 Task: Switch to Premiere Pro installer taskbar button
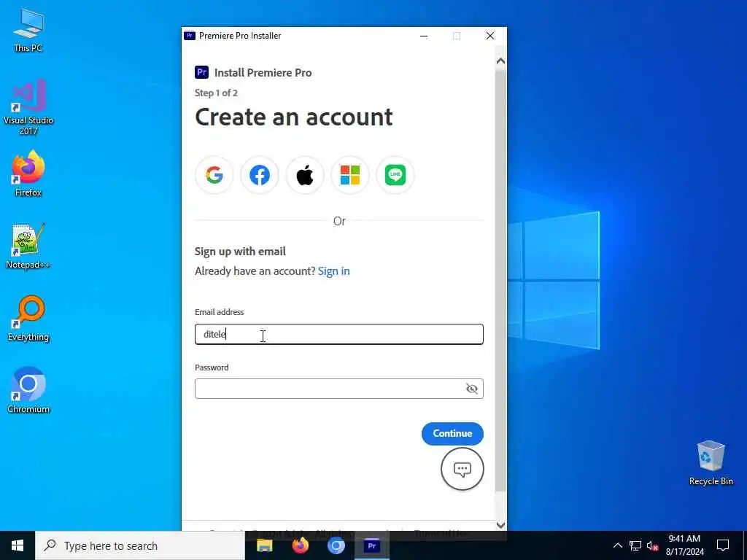[x=371, y=545]
